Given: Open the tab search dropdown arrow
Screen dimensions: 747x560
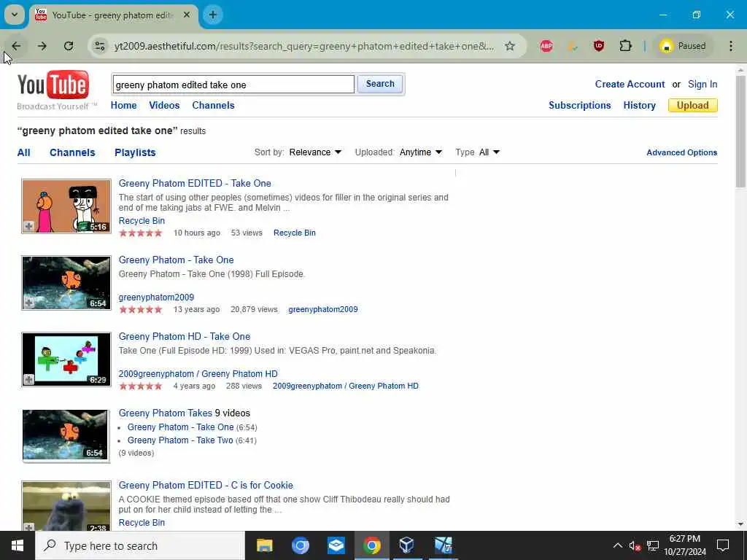Looking at the screenshot, I should coord(15,15).
